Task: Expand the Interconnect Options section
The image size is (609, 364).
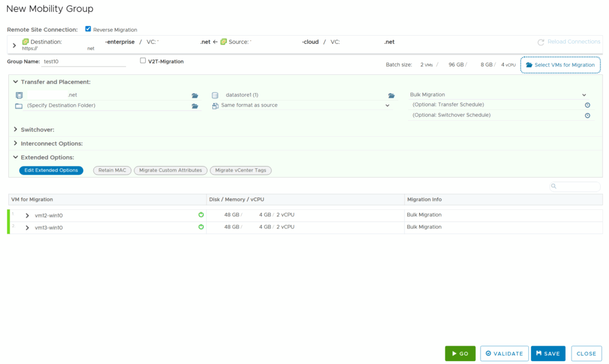Action: pyautogui.click(x=16, y=143)
